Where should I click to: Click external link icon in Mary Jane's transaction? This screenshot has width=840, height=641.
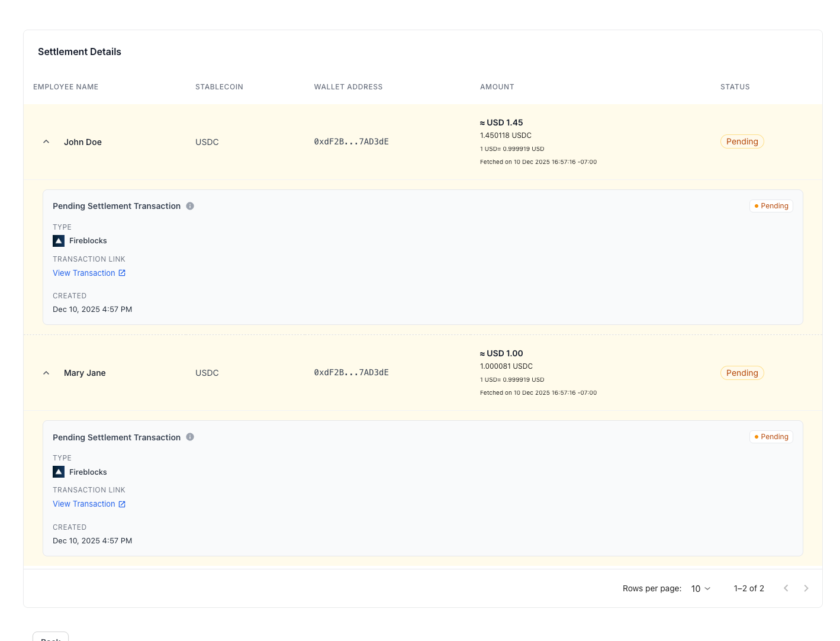[x=122, y=504]
